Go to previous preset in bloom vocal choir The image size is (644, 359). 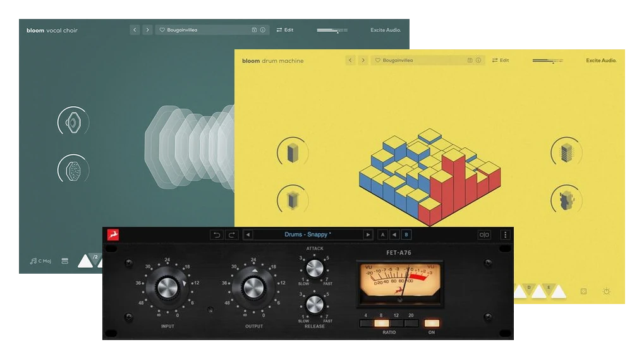click(x=135, y=30)
